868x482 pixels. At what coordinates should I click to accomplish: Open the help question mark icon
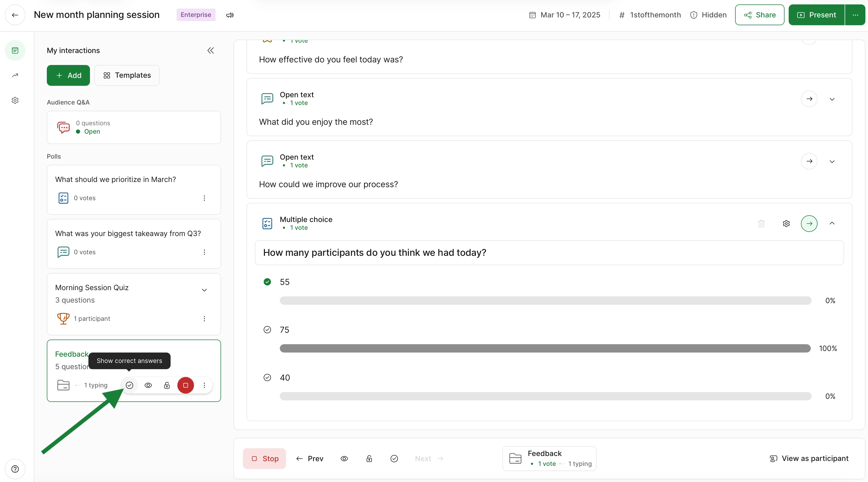pos(15,469)
